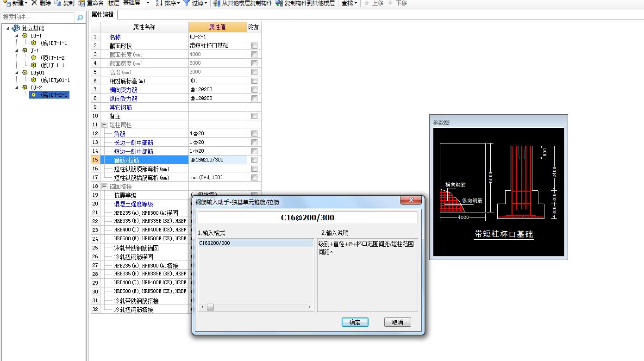The height and width of the screenshot is (361, 644).
Task: Open the 排序 sort dropdown
Action: click(x=178, y=3)
